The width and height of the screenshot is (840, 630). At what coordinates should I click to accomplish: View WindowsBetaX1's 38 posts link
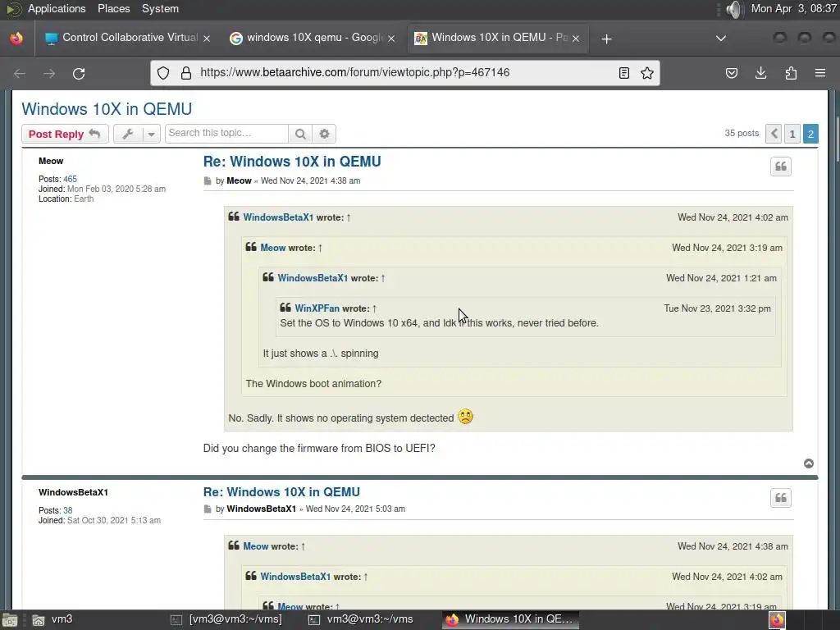tap(67, 510)
